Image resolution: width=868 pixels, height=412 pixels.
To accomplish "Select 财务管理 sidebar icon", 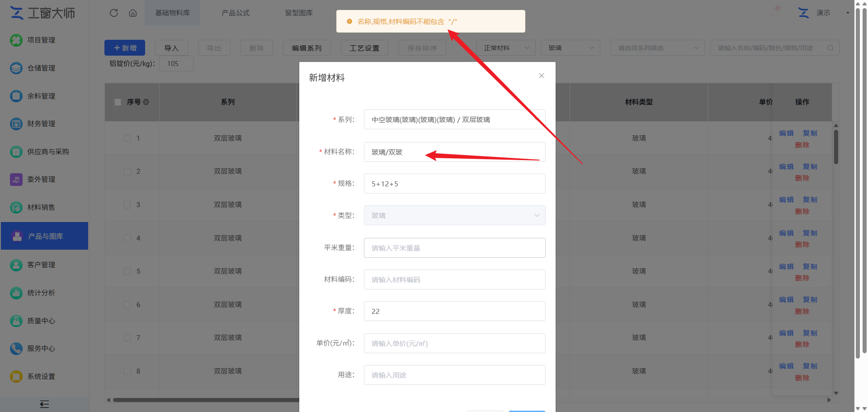I will [16, 123].
